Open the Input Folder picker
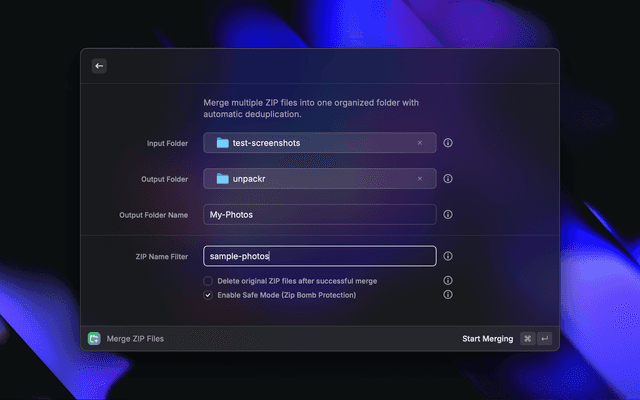640x400 pixels. (310, 143)
